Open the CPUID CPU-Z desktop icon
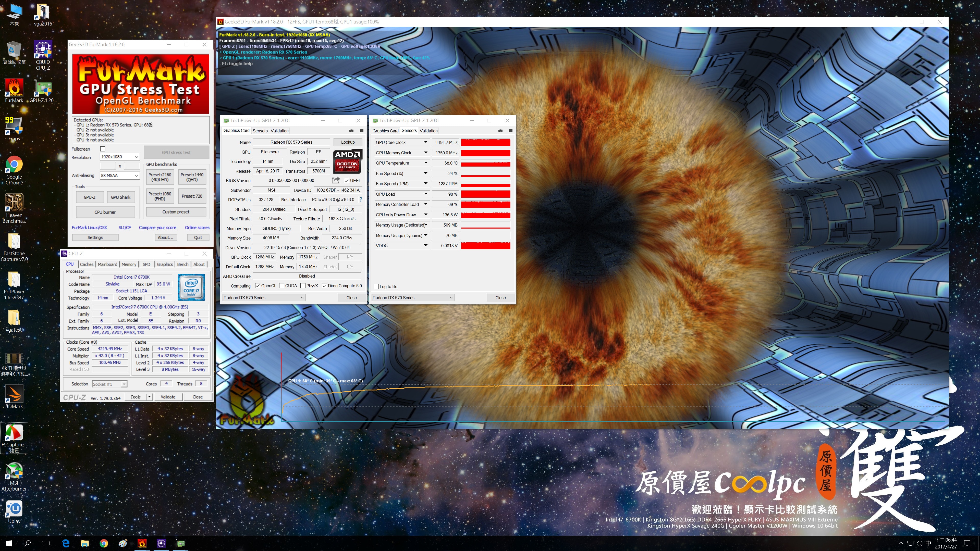The width and height of the screenshot is (980, 551). tap(43, 55)
